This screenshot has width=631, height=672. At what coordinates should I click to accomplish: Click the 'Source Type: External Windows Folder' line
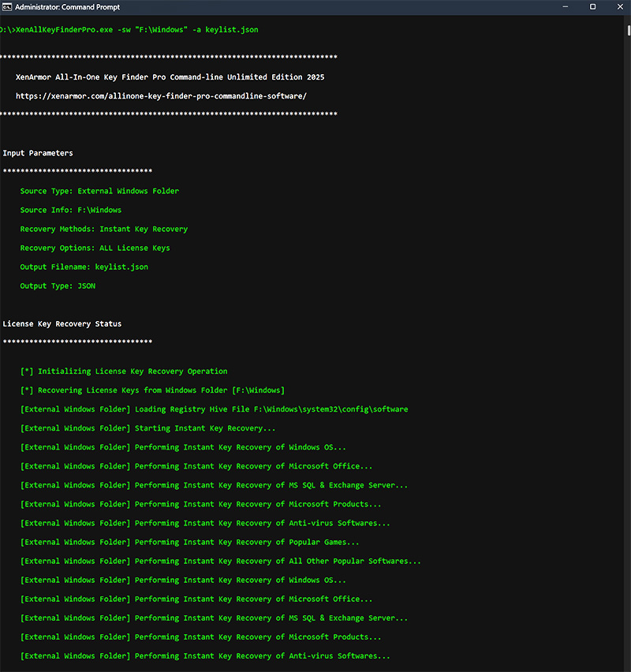pyautogui.click(x=99, y=191)
